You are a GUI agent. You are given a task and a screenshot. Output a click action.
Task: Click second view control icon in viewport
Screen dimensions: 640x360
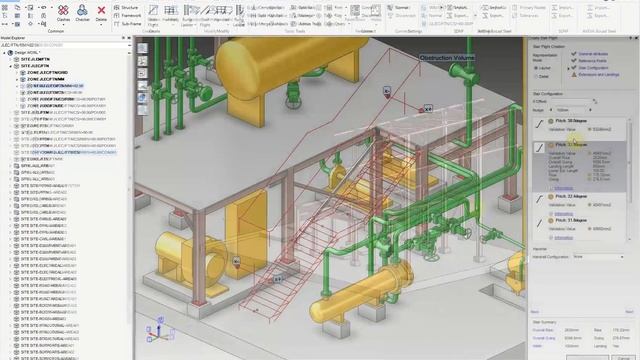142,61
